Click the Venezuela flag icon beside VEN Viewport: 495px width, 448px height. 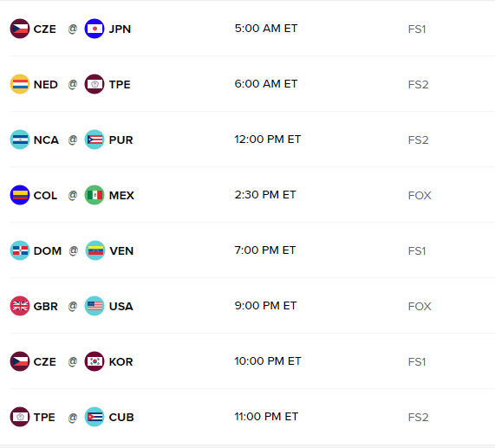(94, 250)
